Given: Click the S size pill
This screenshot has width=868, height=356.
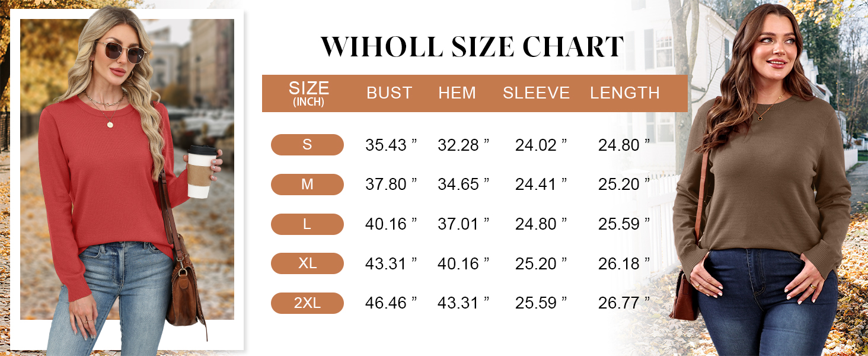Looking at the screenshot, I should pyautogui.click(x=307, y=145).
